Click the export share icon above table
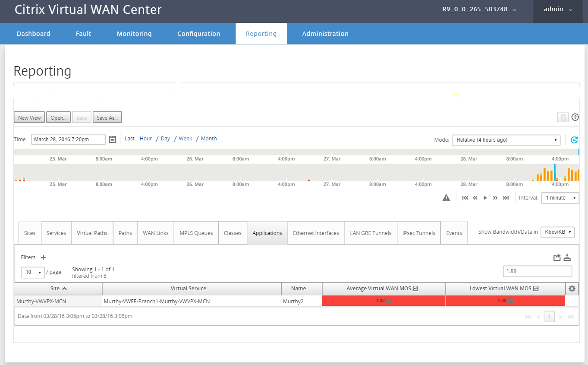588x365 pixels. 557,257
